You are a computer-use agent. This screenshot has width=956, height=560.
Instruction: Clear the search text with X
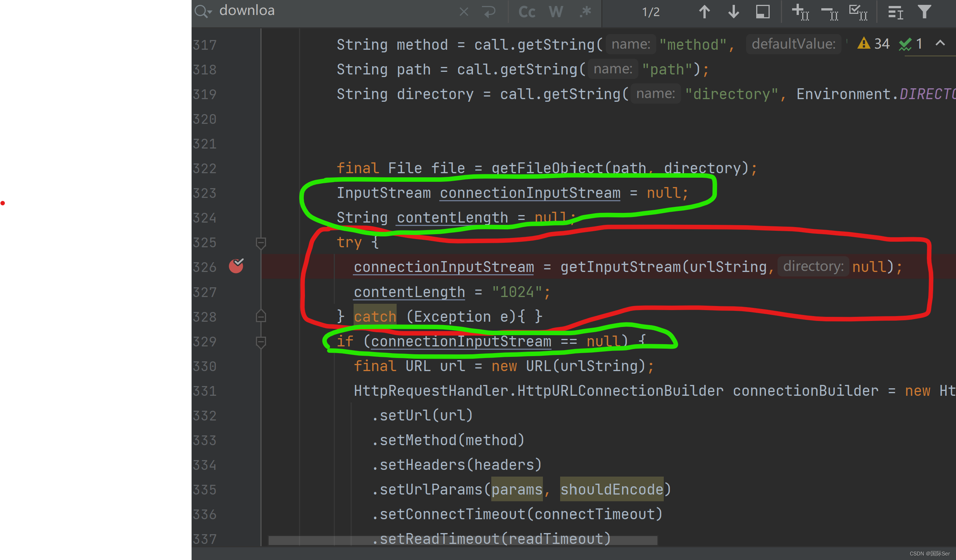(x=464, y=12)
